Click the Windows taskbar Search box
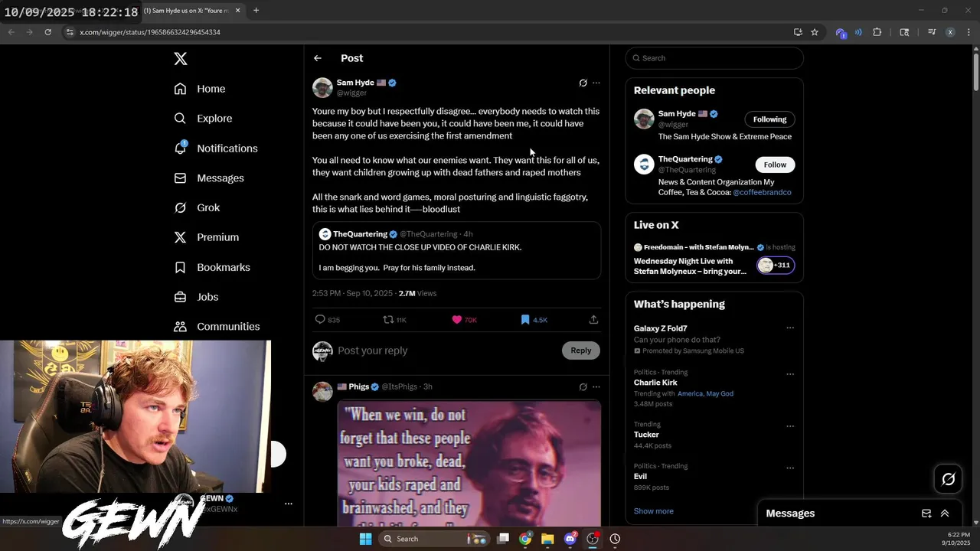Image resolution: width=980 pixels, height=551 pixels. 433,539
